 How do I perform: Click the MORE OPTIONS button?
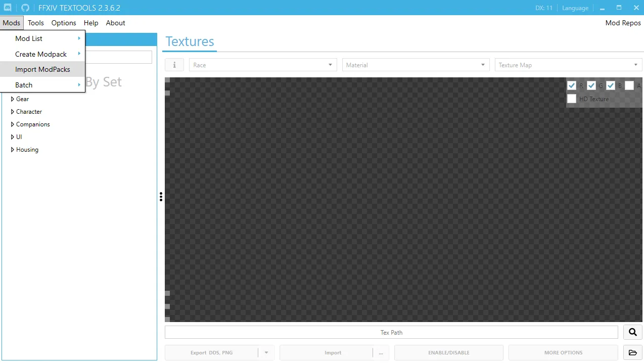pyautogui.click(x=563, y=353)
